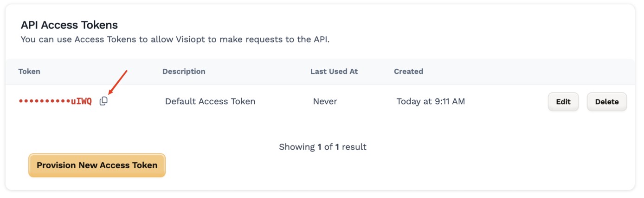Click the word result in pagination text
The width and height of the screenshot is (644, 198).
click(354, 147)
